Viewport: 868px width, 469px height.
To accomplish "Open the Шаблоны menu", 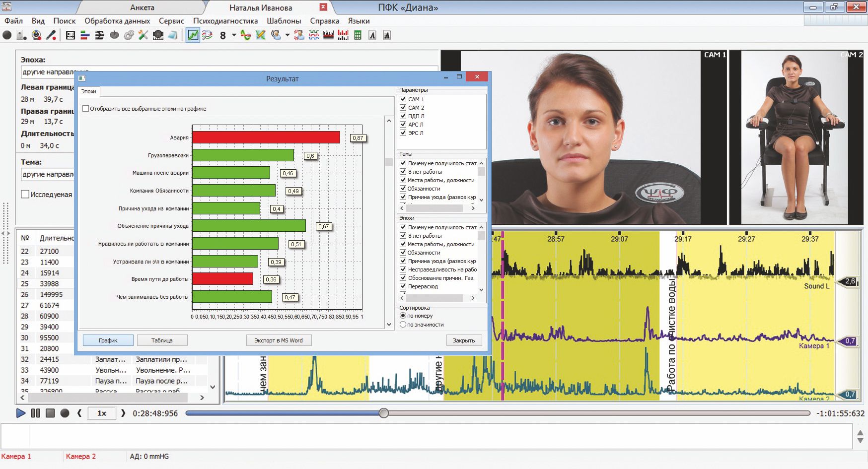I will pos(284,21).
